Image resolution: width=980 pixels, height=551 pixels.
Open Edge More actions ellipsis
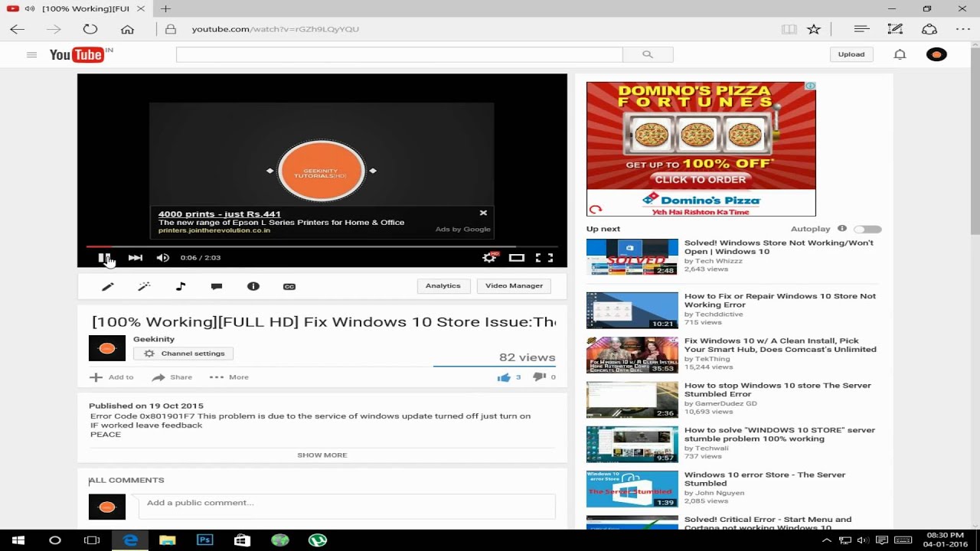point(963,29)
